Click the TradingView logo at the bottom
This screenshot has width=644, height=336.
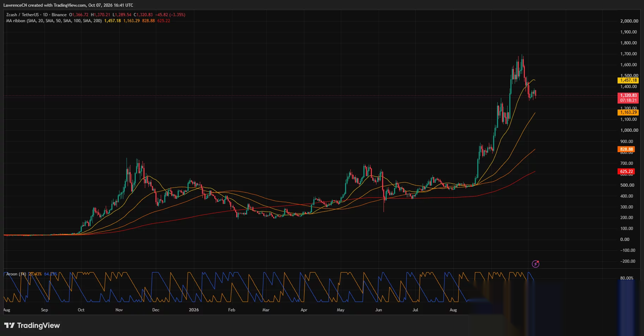tap(32, 325)
